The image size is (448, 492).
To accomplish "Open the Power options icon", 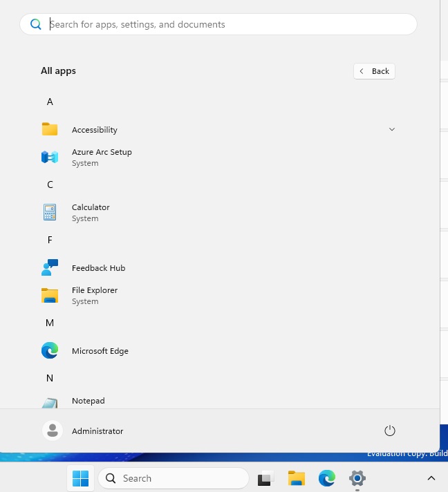I will (390, 430).
